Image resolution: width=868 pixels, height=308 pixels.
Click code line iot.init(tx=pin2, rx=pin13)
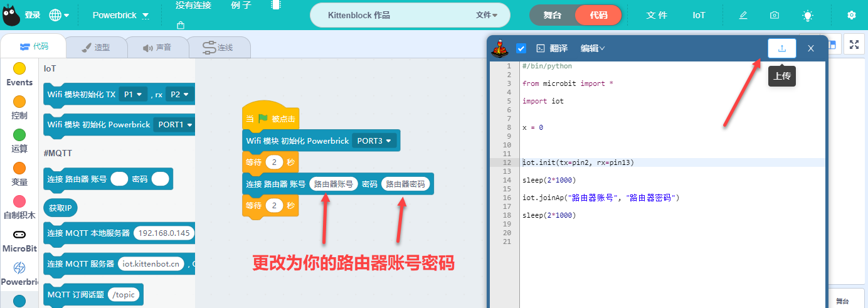click(x=578, y=162)
